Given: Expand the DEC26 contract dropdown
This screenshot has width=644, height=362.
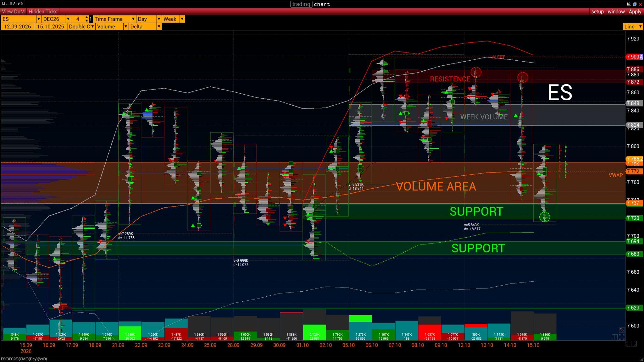Looking at the screenshot, I should coord(68,19).
